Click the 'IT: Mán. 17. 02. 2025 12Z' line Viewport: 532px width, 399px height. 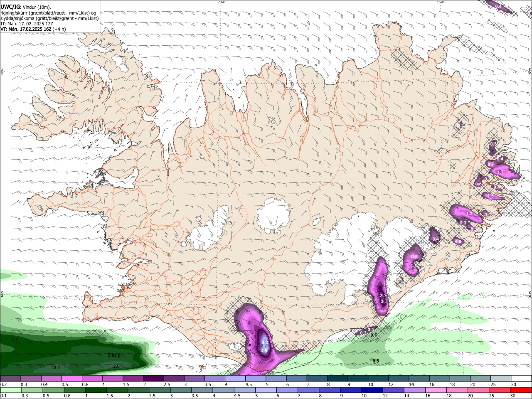pos(27,24)
